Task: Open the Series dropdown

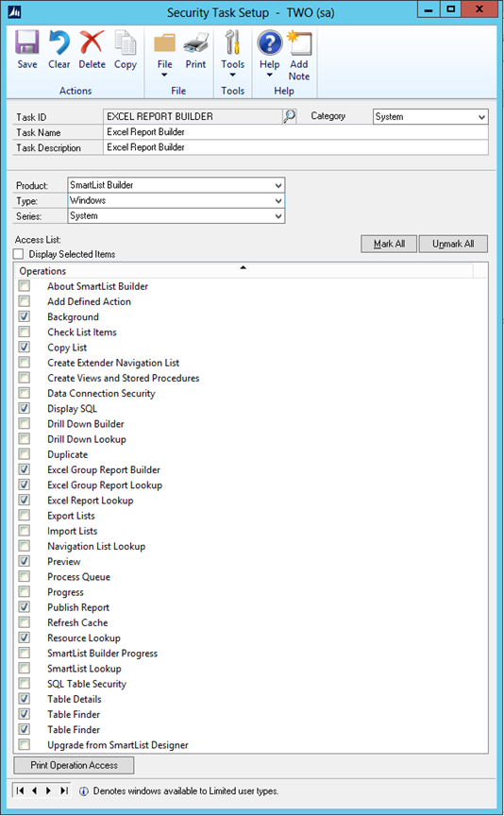Action: (x=278, y=216)
